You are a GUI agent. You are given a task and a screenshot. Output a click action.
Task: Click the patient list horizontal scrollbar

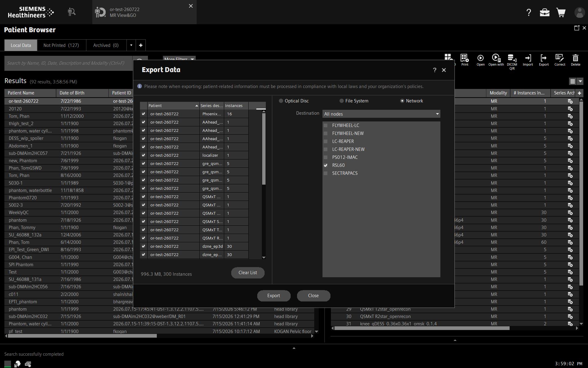[x=82, y=336]
